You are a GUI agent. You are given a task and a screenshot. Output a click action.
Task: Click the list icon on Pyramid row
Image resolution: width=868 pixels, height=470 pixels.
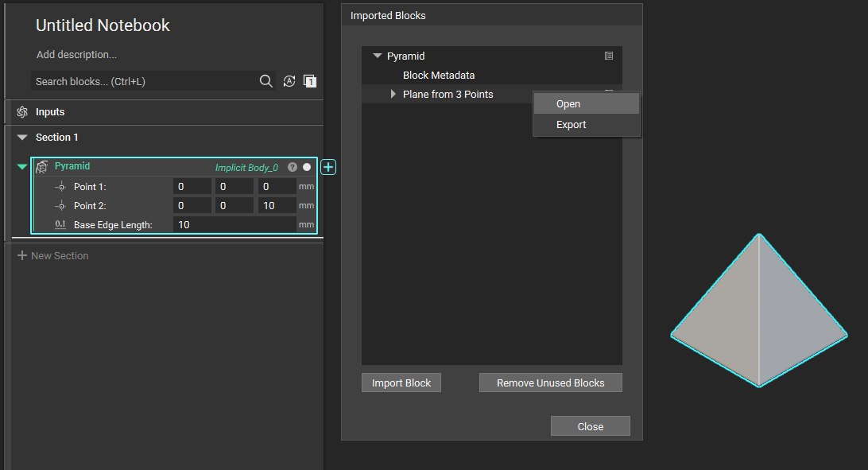[609, 56]
